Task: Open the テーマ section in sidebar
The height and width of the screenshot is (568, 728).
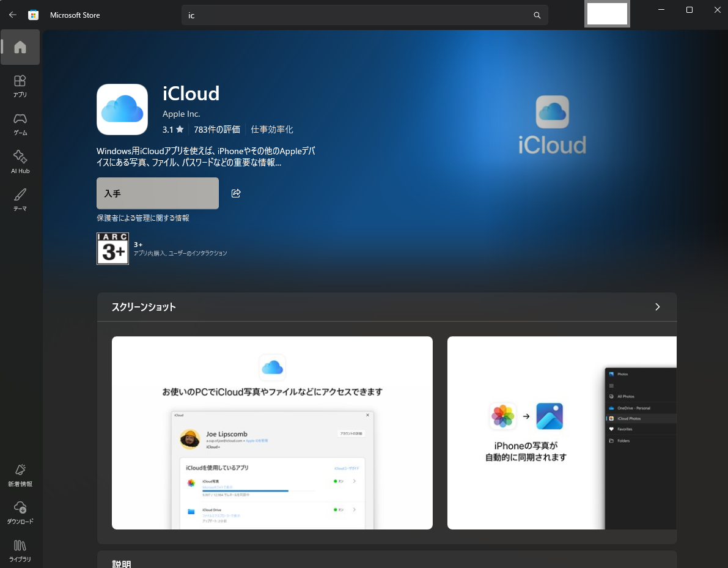Action: [x=20, y=200]
